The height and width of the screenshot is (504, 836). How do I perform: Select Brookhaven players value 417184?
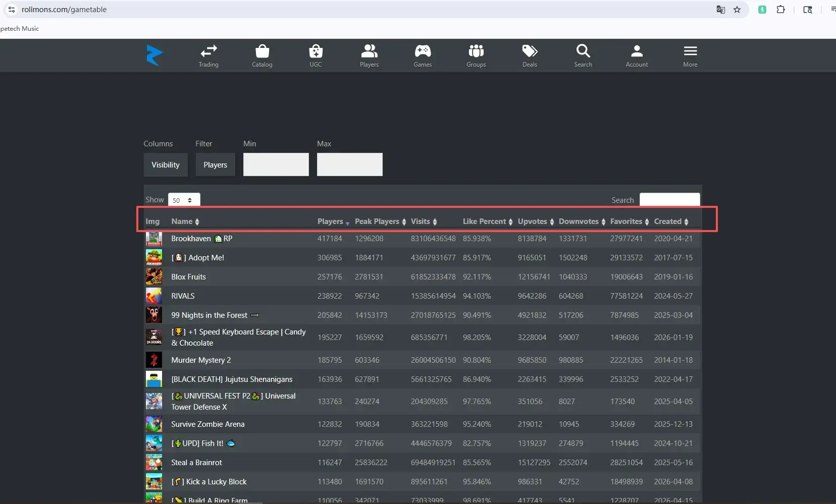(x=330, y=239)
